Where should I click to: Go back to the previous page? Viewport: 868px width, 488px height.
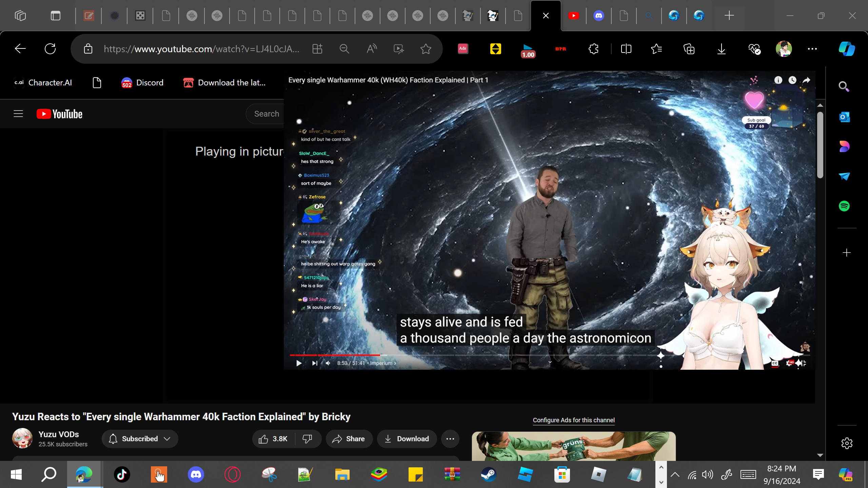point(20,49)
